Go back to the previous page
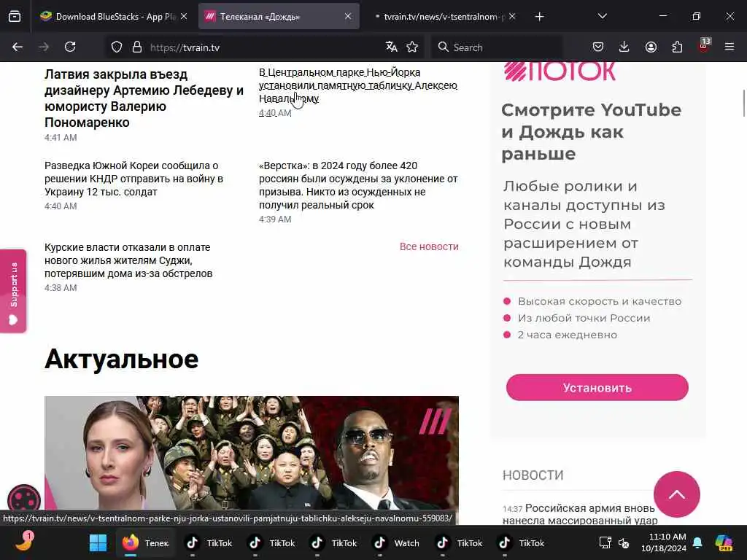747x560 pixels. (x=18, y=47)
